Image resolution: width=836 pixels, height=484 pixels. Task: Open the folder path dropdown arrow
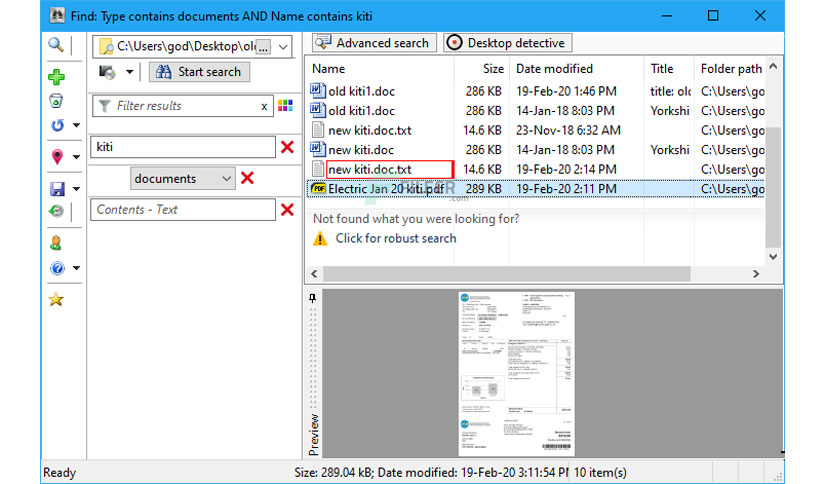tap(283, 47)
